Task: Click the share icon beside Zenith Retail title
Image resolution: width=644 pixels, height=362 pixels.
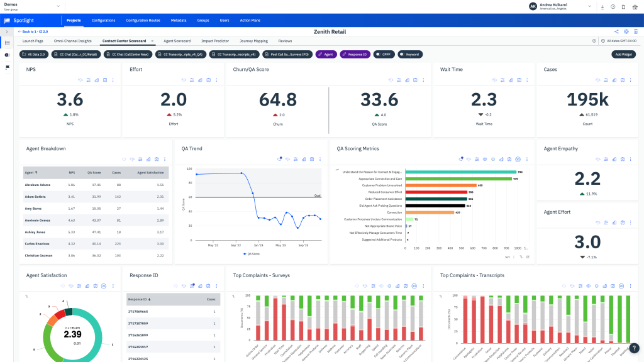Action: (616, 31)
